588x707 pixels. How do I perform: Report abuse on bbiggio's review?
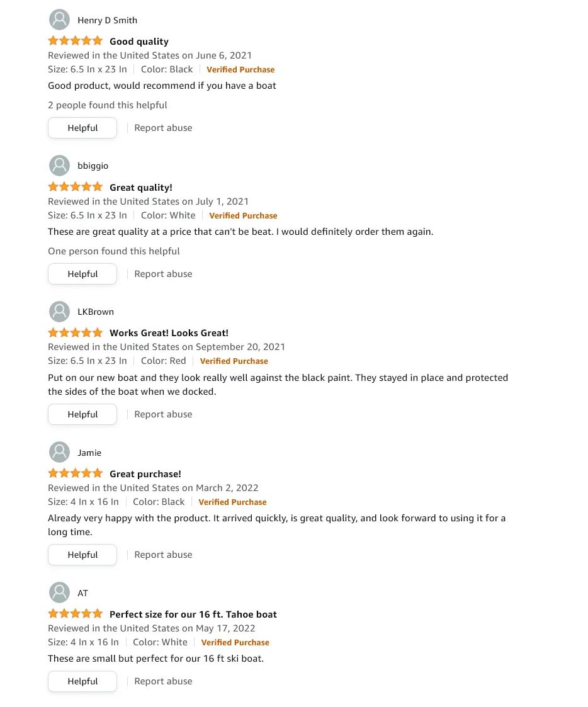click(163, 274)
